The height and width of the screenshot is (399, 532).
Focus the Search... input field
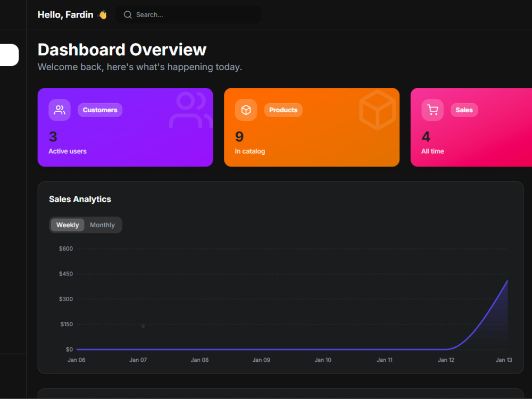click(188, 14)
